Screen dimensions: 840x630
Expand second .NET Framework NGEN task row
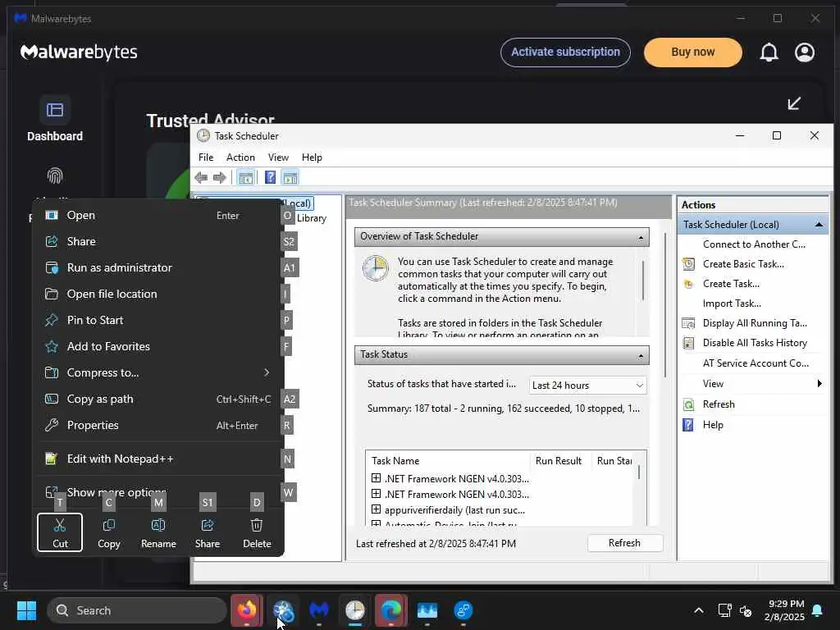pos(376,493)
